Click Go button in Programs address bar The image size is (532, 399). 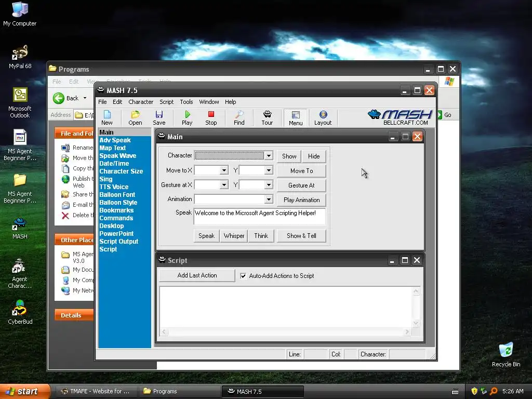pos(444,115)
